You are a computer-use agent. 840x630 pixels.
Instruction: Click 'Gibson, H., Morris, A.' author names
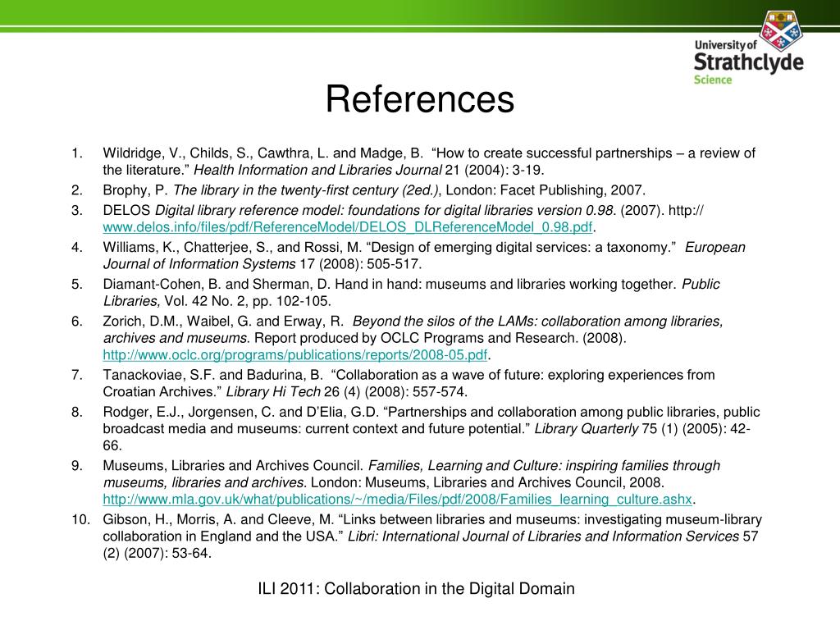click(170, 519)
